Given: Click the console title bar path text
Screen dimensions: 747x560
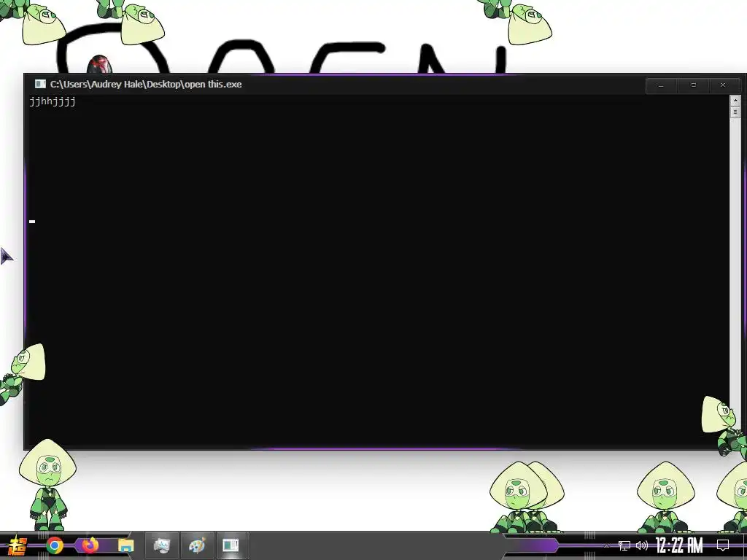Looking at the screenshot, I should coord(146,85).
